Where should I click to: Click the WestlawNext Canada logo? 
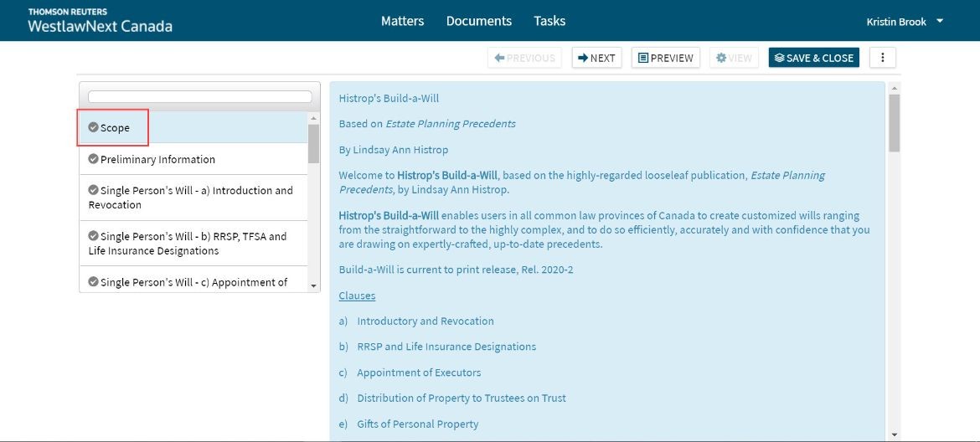pos(100,21)
